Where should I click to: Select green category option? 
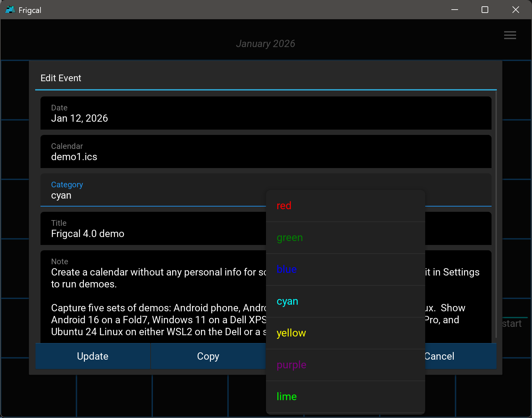tap(345, 238)
